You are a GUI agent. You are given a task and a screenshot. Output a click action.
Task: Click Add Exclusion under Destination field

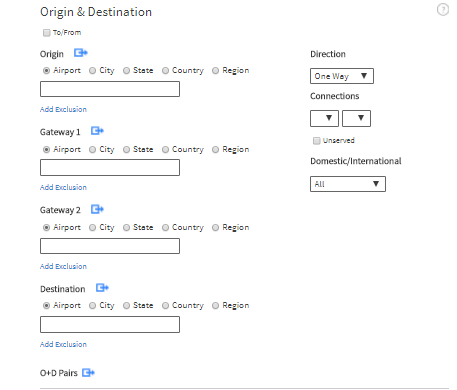tap(63, 344)
